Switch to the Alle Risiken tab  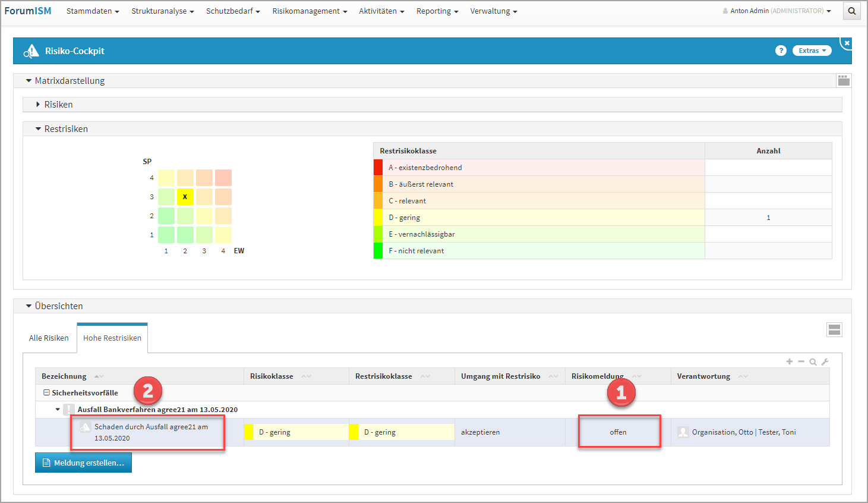coord(49,338)
